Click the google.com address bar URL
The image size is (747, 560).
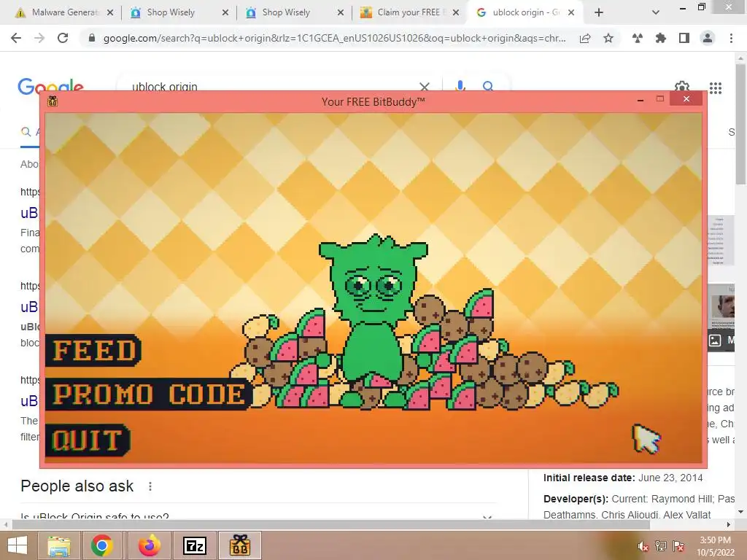pos(334,38)
